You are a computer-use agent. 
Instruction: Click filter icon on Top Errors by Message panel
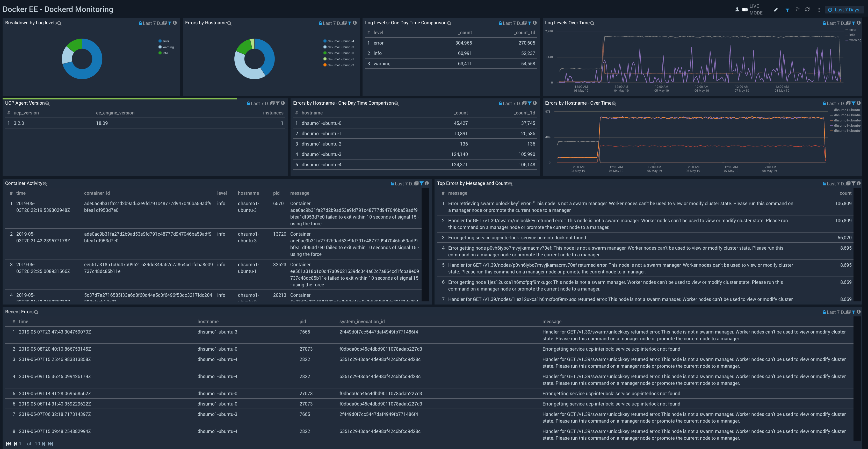coord(853,183)
